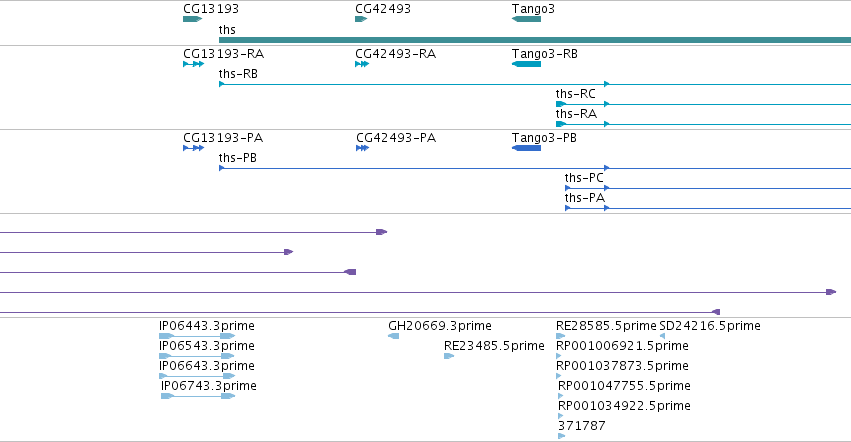
Task: Select ths-RC transcript start exon
Action: pyautogui.click(x=561, y=104)
